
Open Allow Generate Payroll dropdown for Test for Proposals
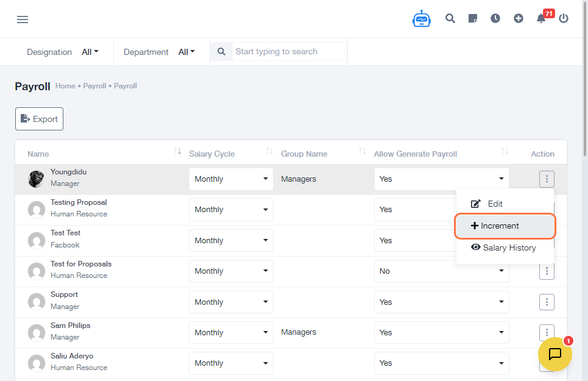pyautogui.click(x=441, y=271)
